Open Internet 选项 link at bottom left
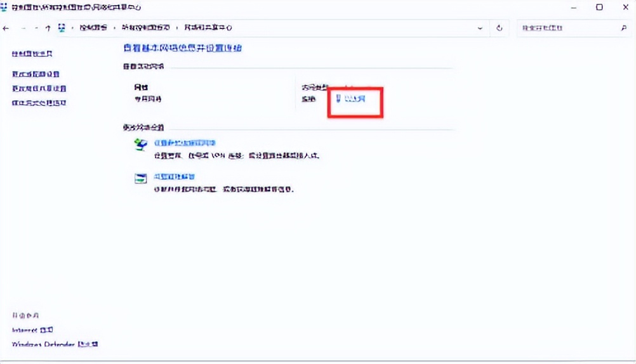 point(33,330)
